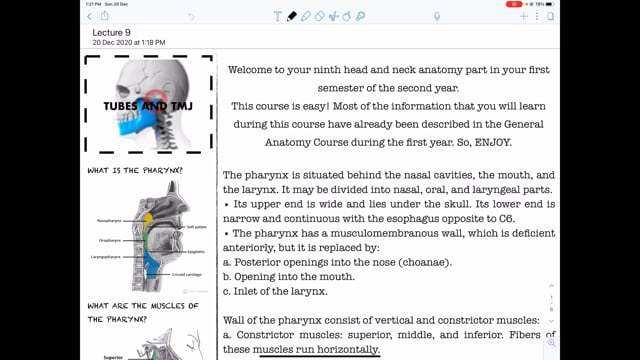
Task: Select the TUBES AND TMJ skull image
Action: (x=149, y=104)
